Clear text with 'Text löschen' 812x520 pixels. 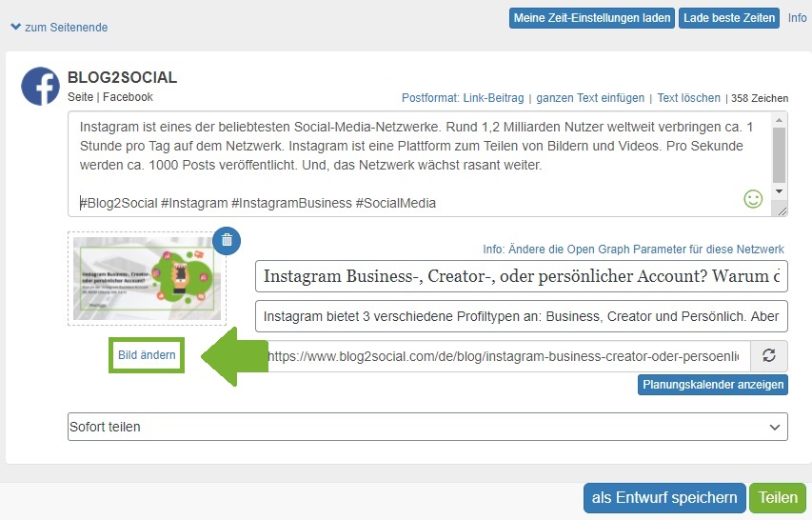tap(688, 98)
